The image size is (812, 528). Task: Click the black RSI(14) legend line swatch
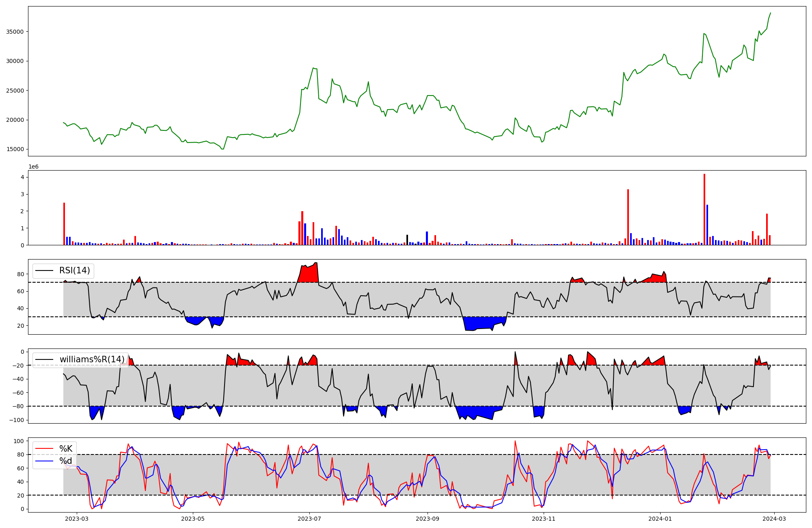tap(45, 271)
